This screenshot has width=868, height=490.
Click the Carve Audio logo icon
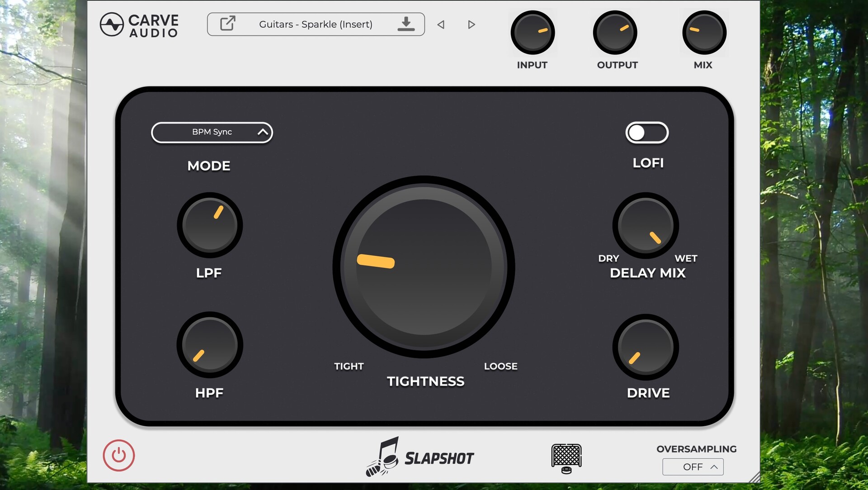112,24
